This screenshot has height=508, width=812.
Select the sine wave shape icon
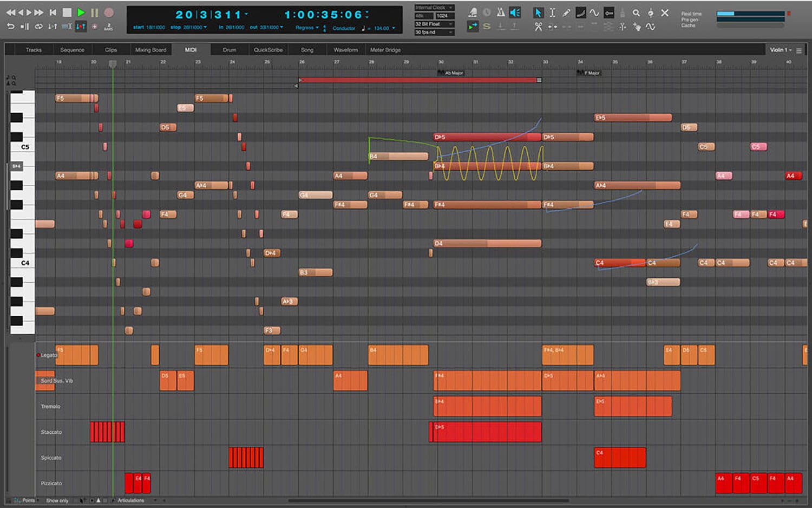594,12
